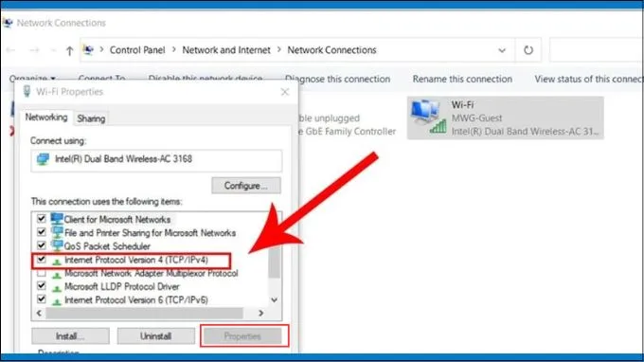Click the Properties button
644x362 pixels.
coord(242,336)
